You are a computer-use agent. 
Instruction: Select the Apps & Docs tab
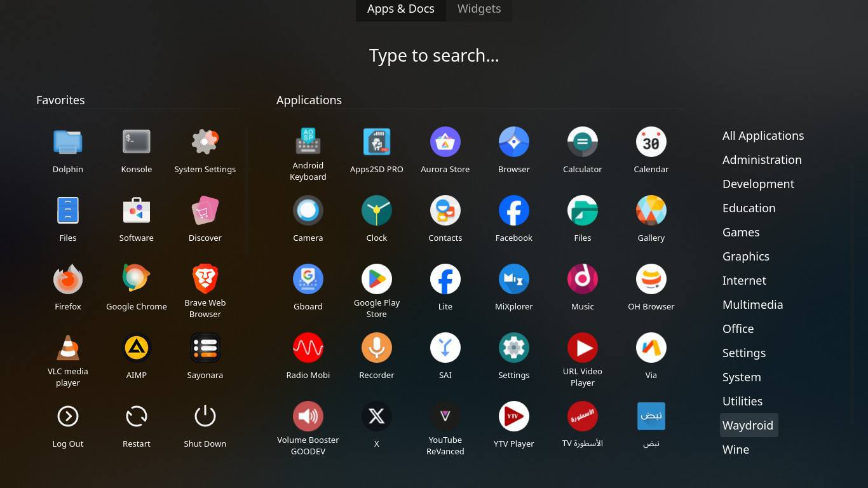pyautogui.click(x=401, y=9)
